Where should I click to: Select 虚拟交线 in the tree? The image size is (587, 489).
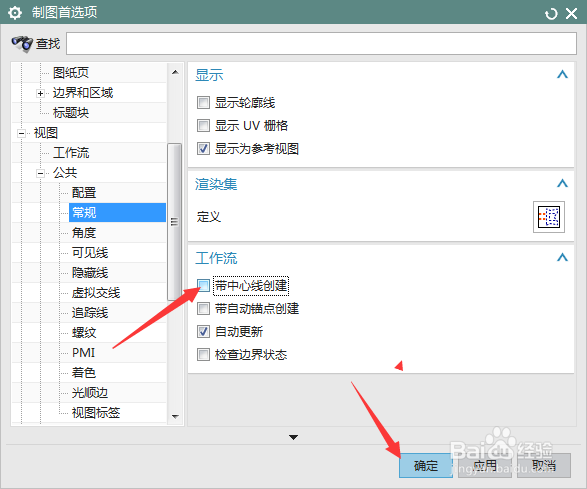[96, 293]
